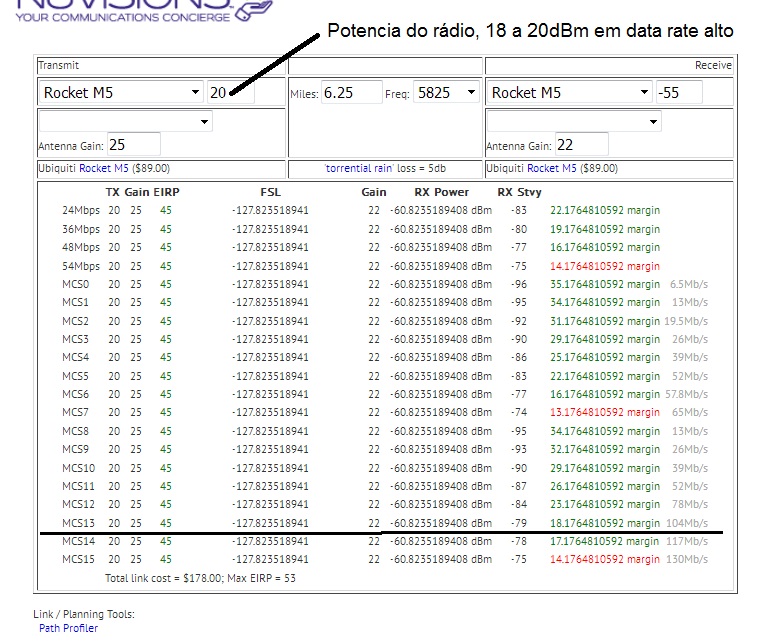Click the MCS15 row label
The width and height of the screenshot is (760, 642).
click(x=79, y=559)
